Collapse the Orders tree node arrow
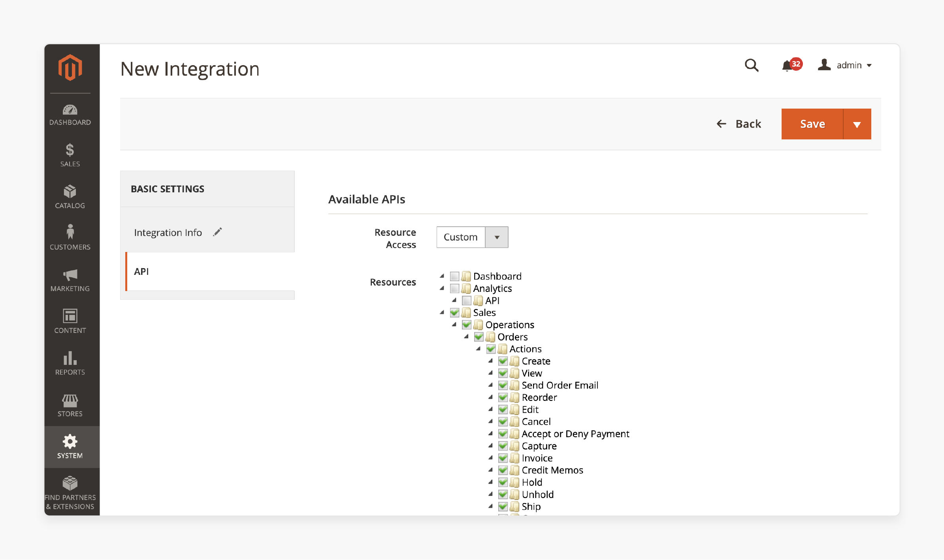 [x=466, y=337]
